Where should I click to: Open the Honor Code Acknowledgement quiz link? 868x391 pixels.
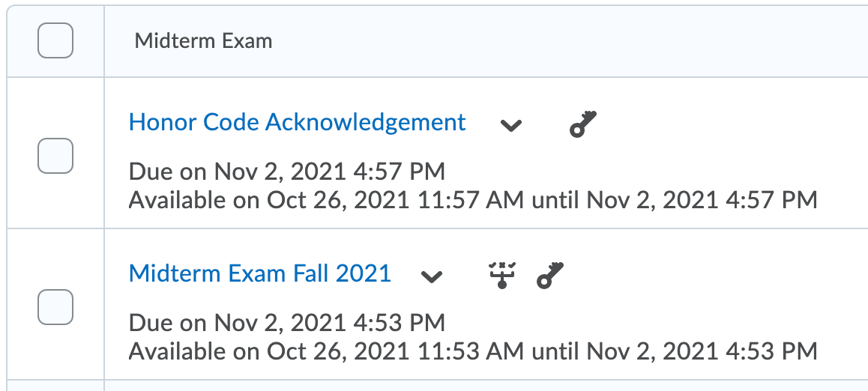click(297, 122)
